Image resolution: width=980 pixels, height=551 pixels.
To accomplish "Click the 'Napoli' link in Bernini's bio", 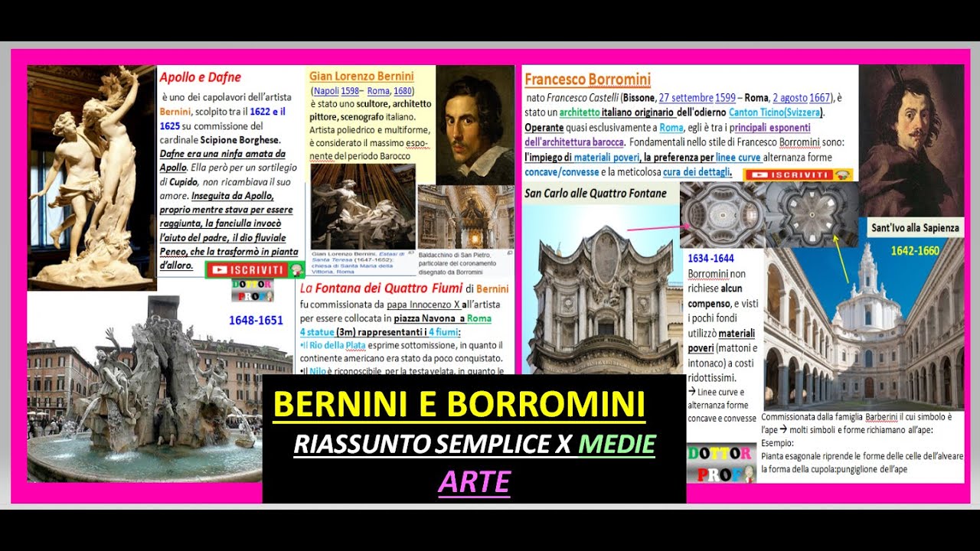I will coord(325,90).
